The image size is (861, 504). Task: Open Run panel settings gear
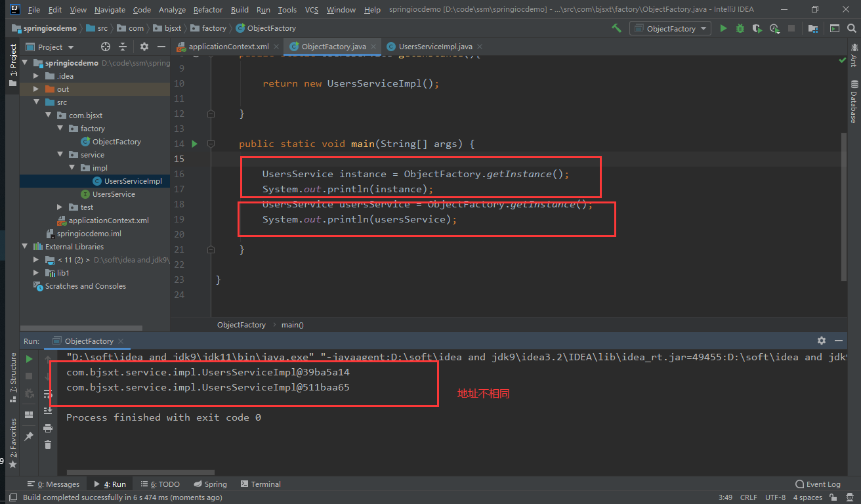pos(822,341)
